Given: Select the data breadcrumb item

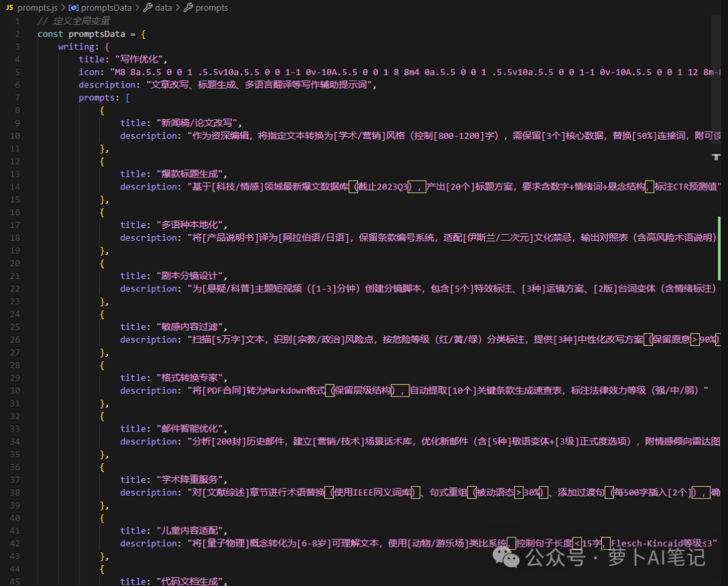Looking at the screenshot, I should pyautogui.click(x=163, y=8).
